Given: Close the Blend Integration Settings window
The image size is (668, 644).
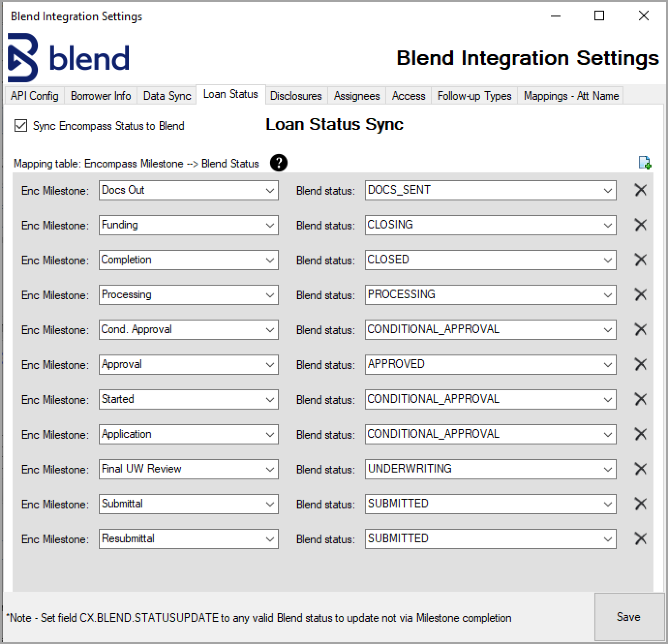Looking at the screenshot, I should pyautogui.click(x=643, y=16).
